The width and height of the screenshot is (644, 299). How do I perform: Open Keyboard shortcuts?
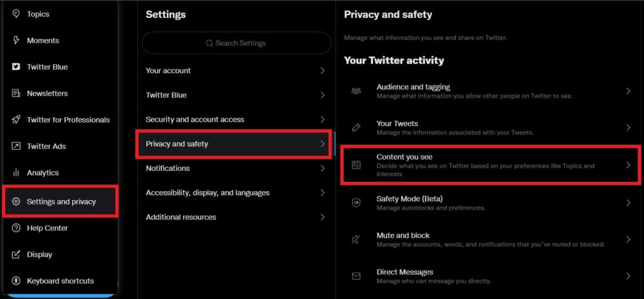click(x=60, y=281)
